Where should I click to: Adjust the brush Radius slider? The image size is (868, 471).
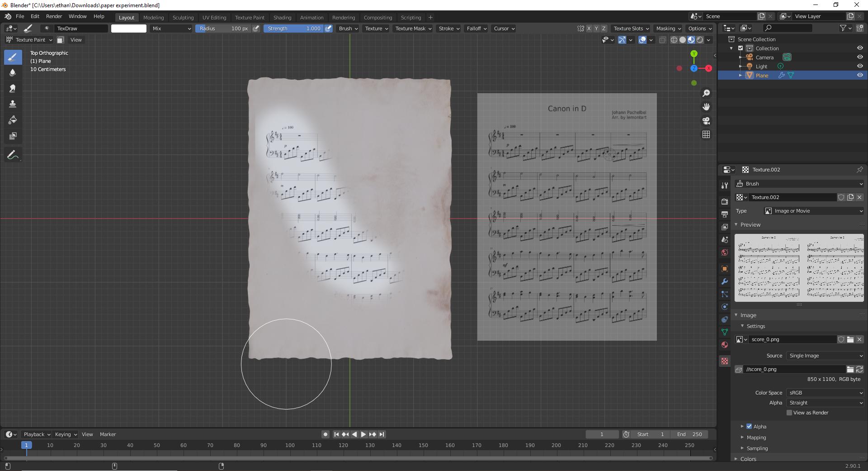223,29
